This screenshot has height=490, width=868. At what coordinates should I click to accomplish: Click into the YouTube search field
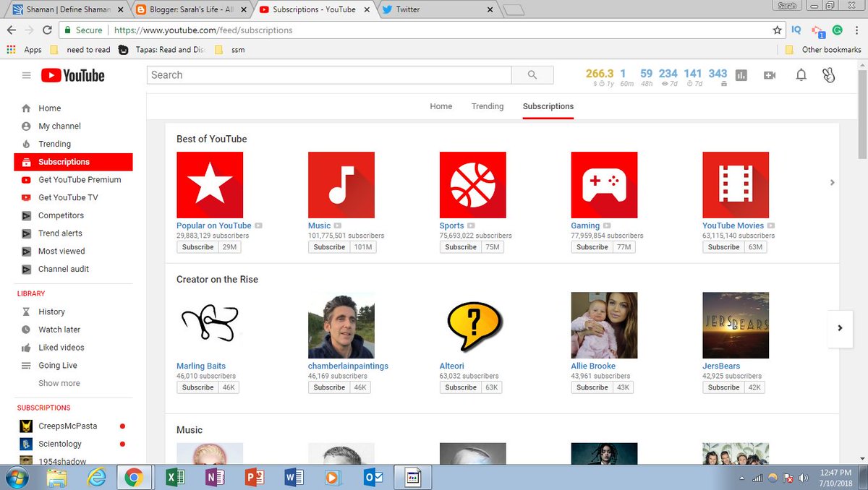(x=329, y=75)
